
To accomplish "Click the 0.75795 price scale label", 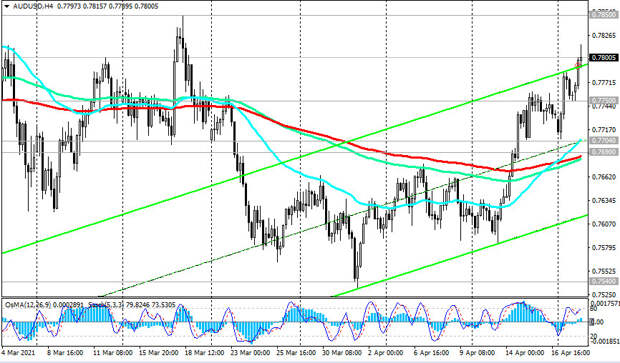I will click(x=604, y=248).
